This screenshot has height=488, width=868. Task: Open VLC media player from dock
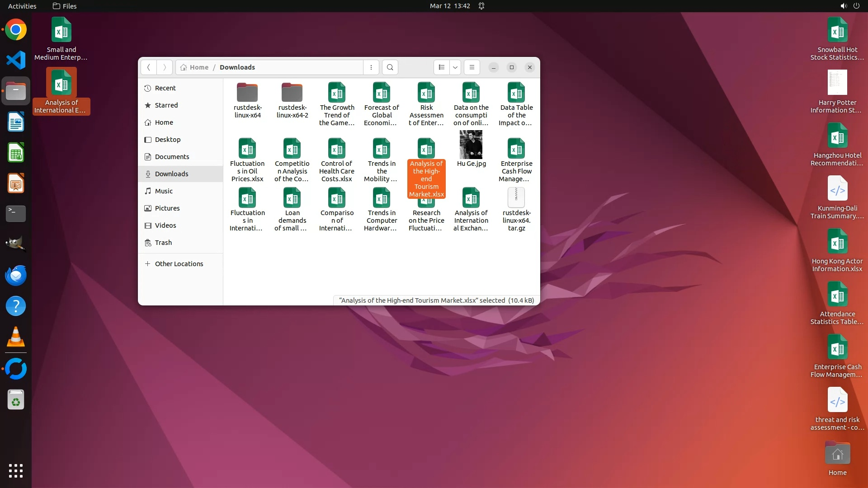pos(16,337)
